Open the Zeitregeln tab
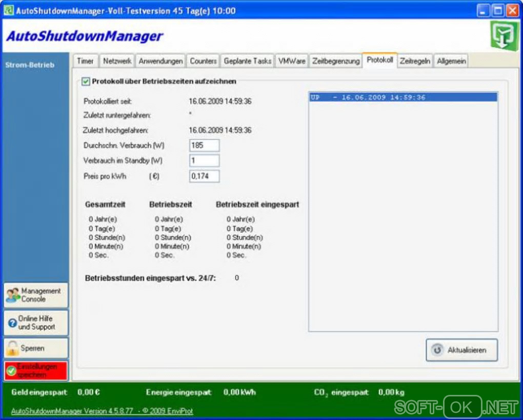 pos(415,61)
